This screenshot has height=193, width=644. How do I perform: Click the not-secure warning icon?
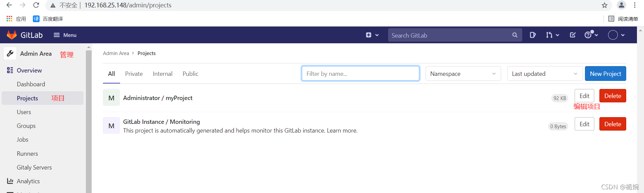tap(53, 5)
